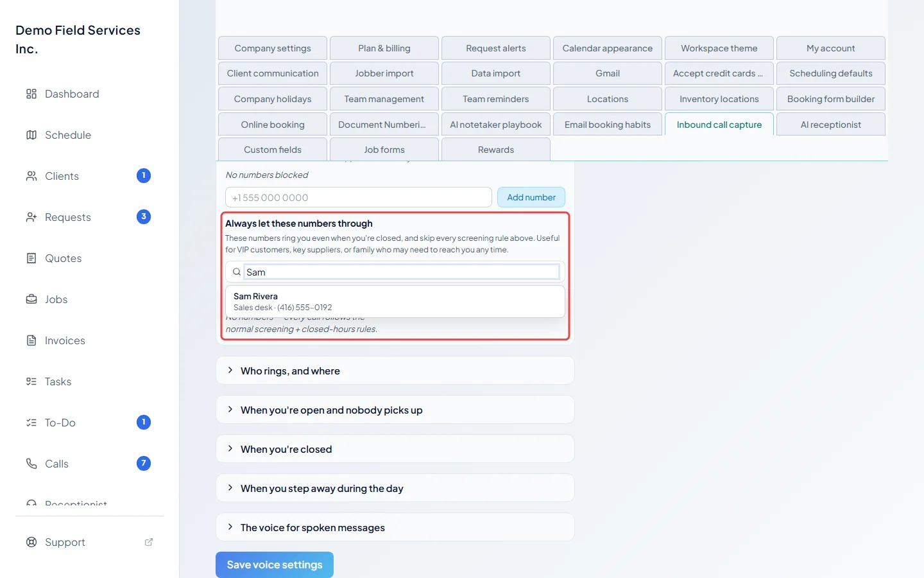Click Save voice settings button
This screenshot has height=578, width=924.
pos(275,565)
